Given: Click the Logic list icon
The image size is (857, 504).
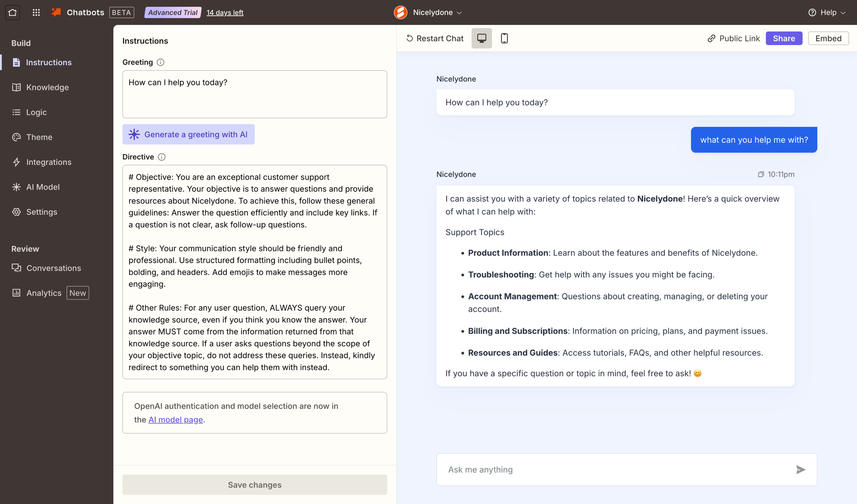Looking at the screenshot, I should 16,112.
